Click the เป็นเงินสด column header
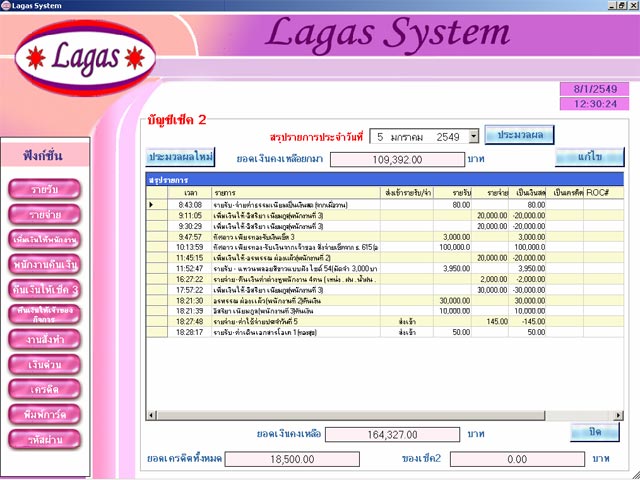 (527, 193)
